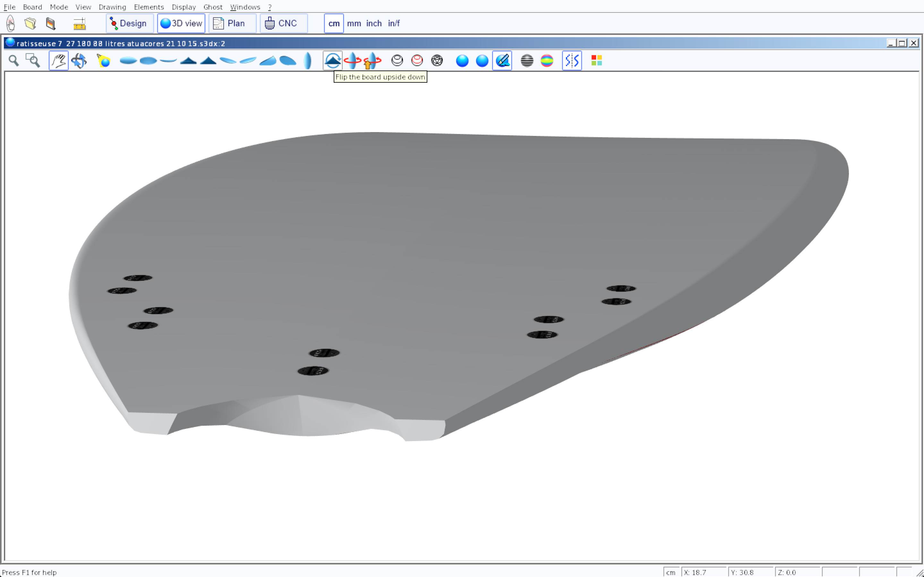Open the four-colored squares palette icon
Image resolution: width=924 pixels, height=577 pixels.
[x=596, y=61]
